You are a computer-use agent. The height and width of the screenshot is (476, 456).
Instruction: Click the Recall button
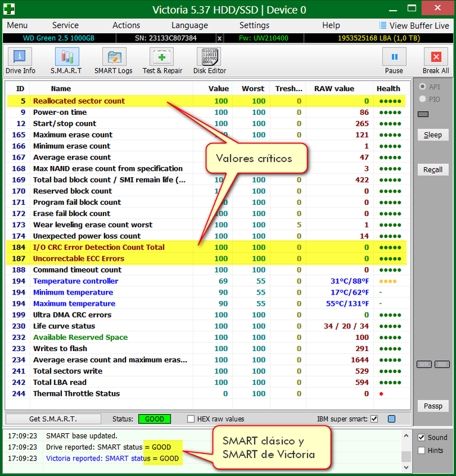[x=433, y=170]
